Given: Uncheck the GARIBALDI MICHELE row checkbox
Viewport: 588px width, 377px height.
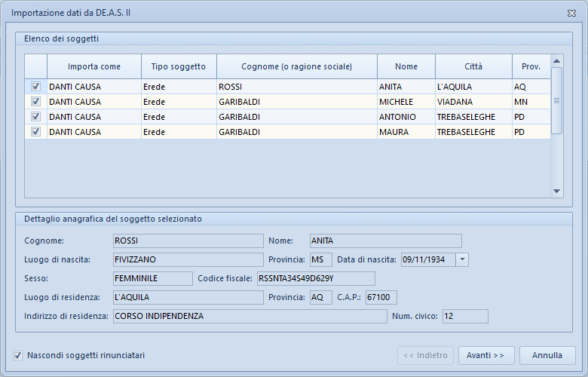Looking at the screenshot, I should [x=35, y=102].
